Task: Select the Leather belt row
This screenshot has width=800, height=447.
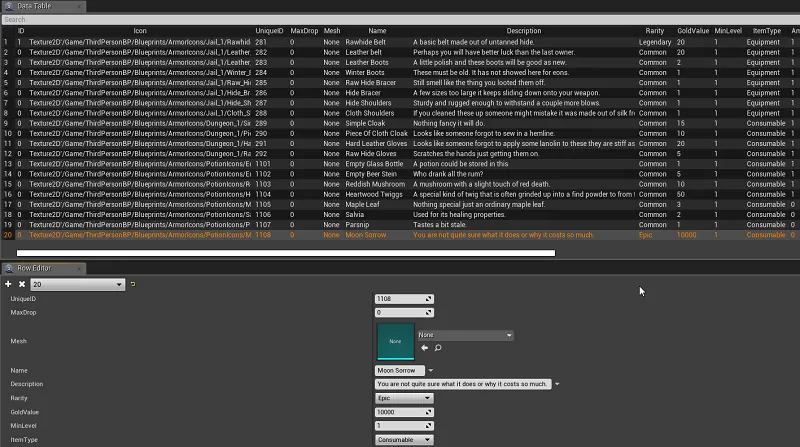Action: (x=400, y=53)
